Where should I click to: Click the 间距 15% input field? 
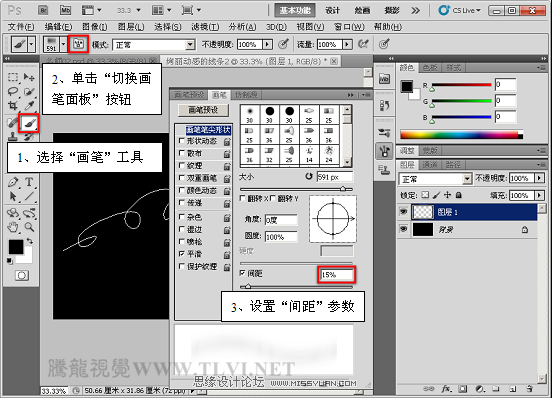tap(337, 275)
